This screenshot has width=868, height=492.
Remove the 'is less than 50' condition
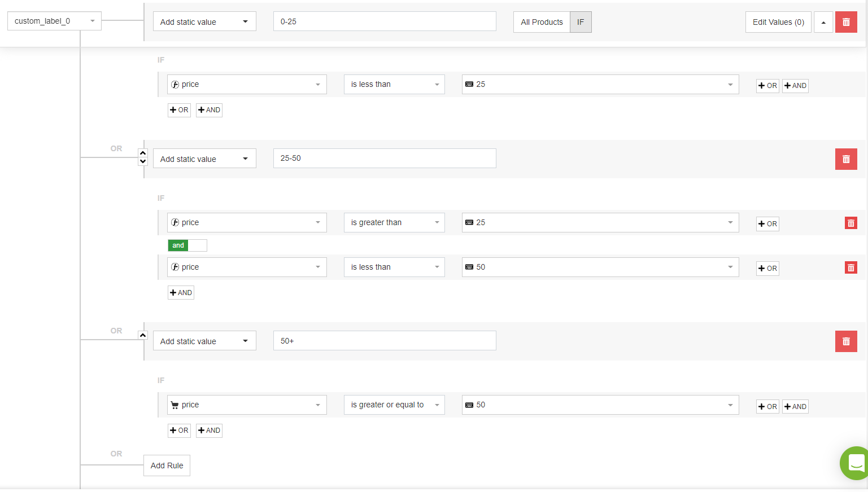coord(850,267)
